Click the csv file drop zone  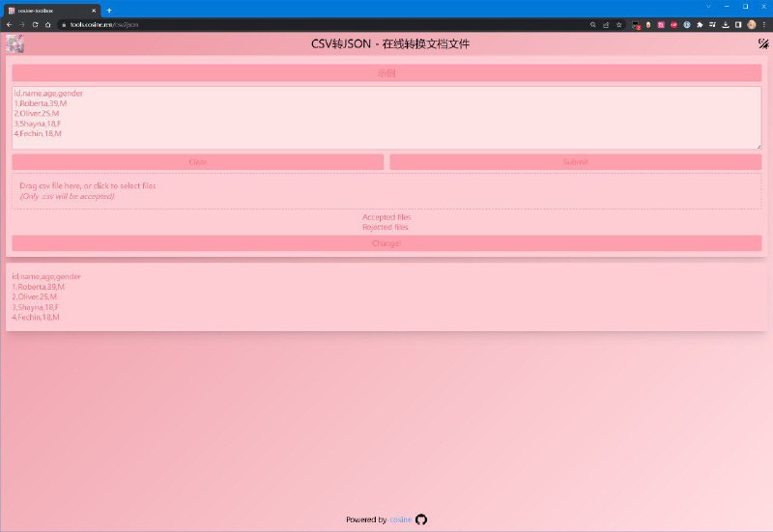(x=386, y=190)
